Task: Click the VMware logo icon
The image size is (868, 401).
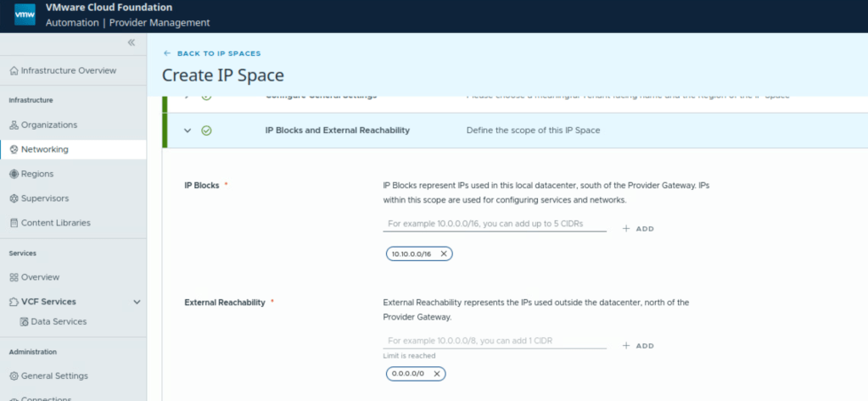Action: click(25, 15)
